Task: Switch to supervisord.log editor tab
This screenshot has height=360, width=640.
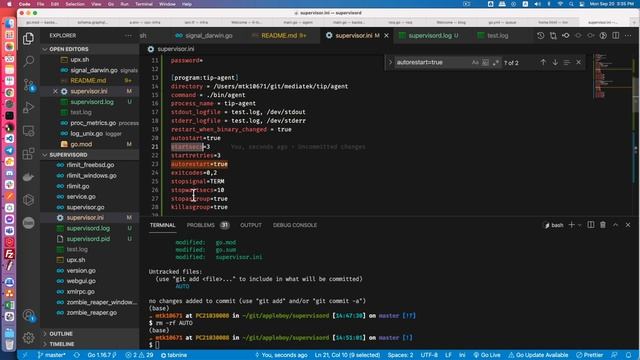Action: point(430,36)
